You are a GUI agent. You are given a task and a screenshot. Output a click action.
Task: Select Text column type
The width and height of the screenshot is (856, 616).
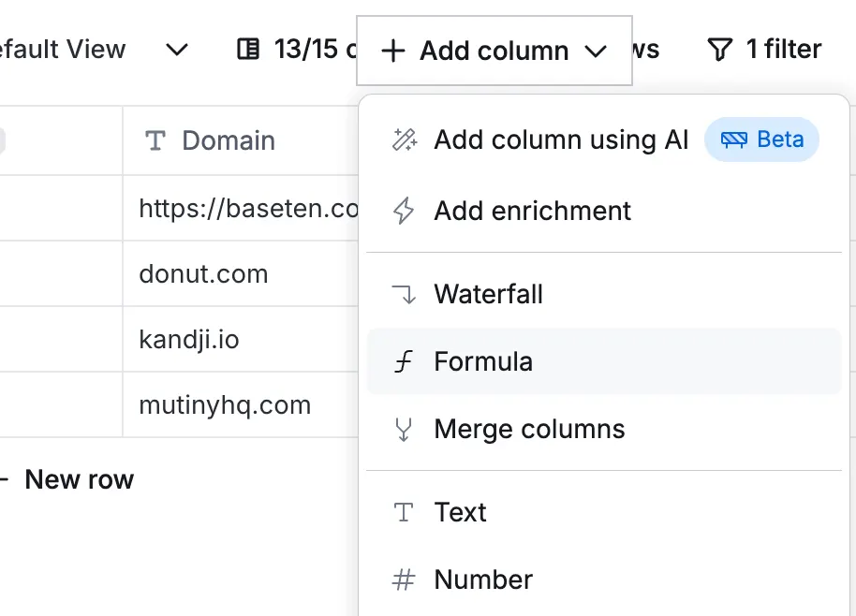click(x=604, y=512)
